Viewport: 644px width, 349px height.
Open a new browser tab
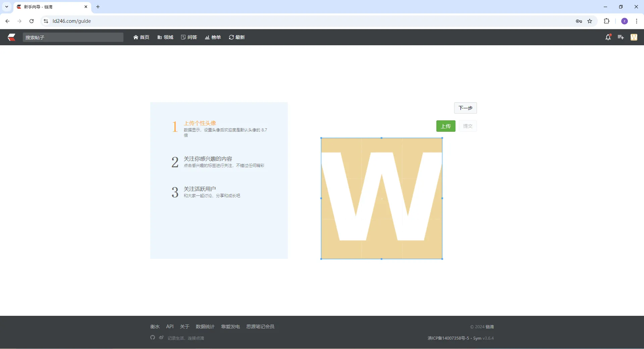pos(98,7)
